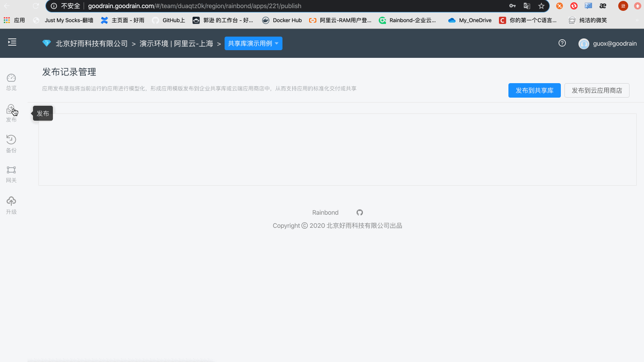Image resolution: width=644 pixels, height=362 pixels.
Task: Open the Chrome profile avatar
Action: pyautogui.click(x=623, y=6)
